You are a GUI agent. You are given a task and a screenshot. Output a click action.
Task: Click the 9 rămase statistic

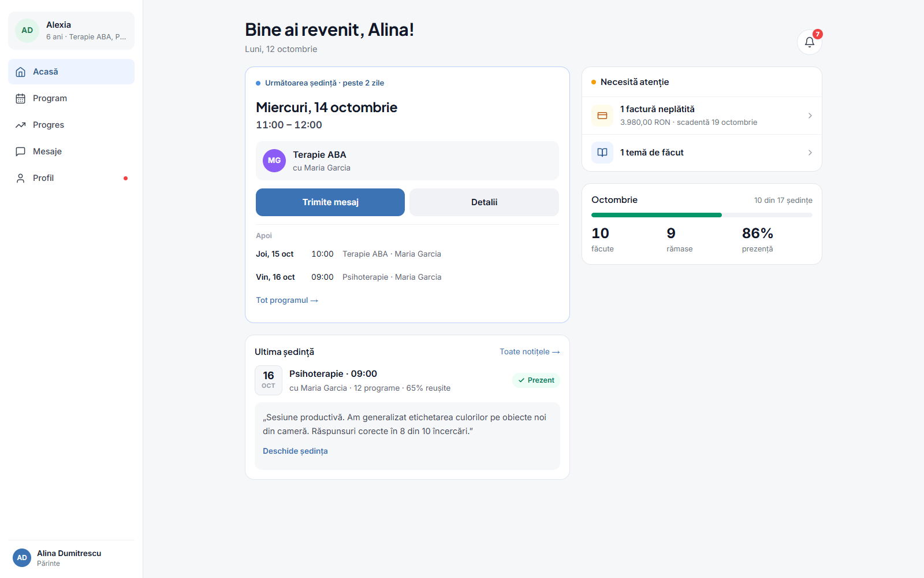[x=680, y=240]
